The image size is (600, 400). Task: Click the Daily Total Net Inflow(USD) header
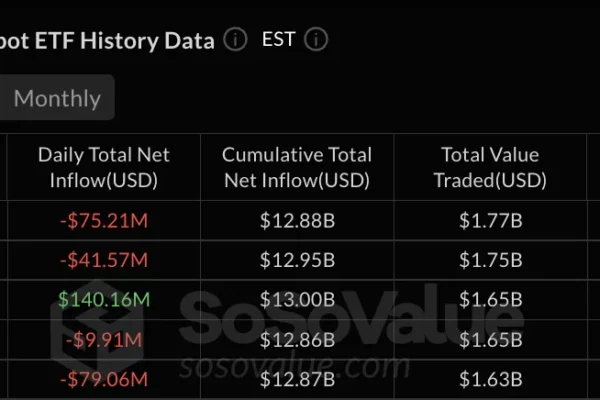tap(104, 167)
